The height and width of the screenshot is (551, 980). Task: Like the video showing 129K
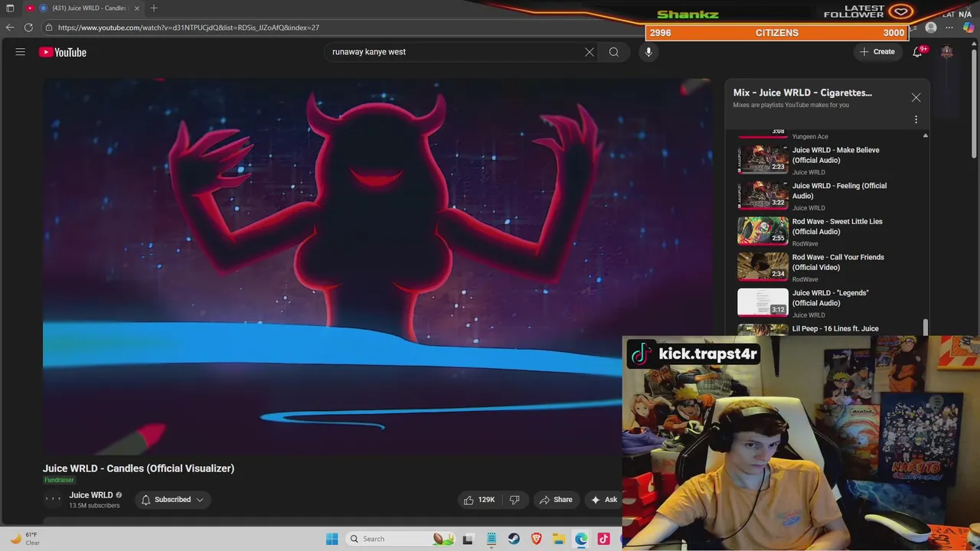tap(479, 500)
